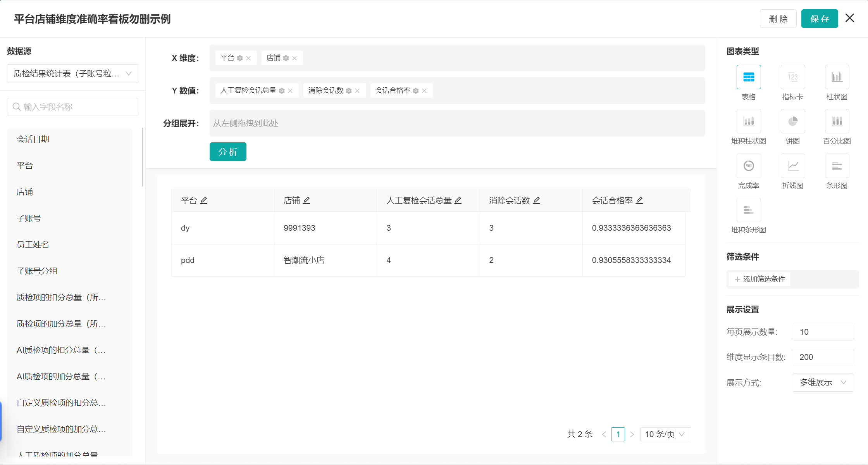Focus the 输入字段名称 search field

pyautogui.click(x=72, y=107)
